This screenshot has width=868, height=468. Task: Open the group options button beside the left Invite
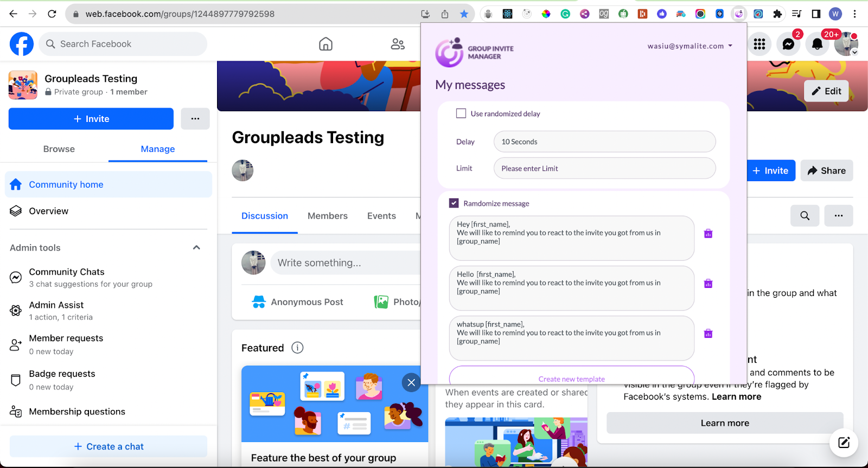(195, 119)
